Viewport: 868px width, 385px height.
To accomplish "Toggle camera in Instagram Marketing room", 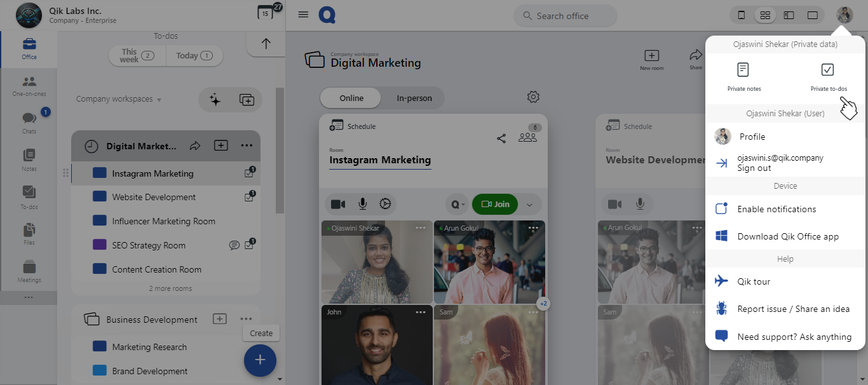I will pos(338,204).
